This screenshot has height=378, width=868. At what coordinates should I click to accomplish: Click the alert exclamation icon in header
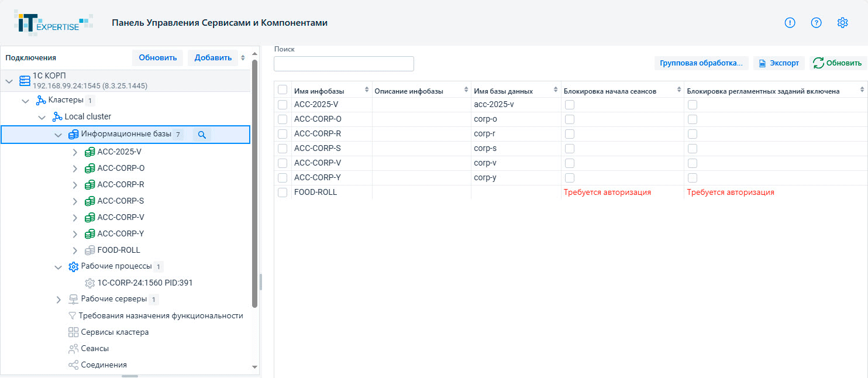point(790,23)
